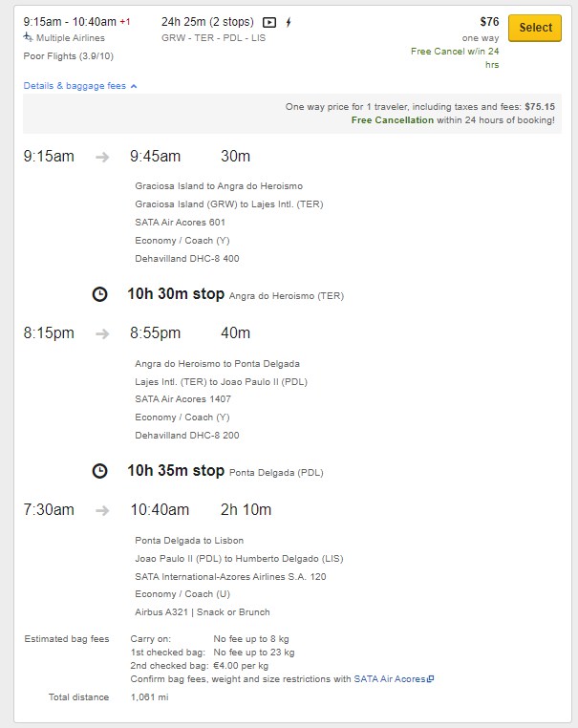578x728 pixels.
Task: Click the external link icon after SATA Air Acores
Action: 430,678
